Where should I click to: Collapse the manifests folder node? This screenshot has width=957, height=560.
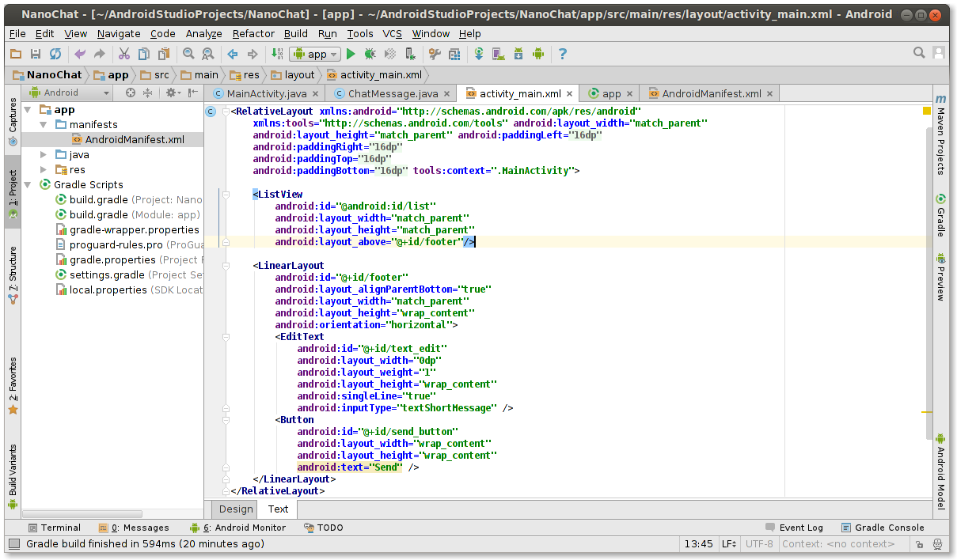(44, 125)
